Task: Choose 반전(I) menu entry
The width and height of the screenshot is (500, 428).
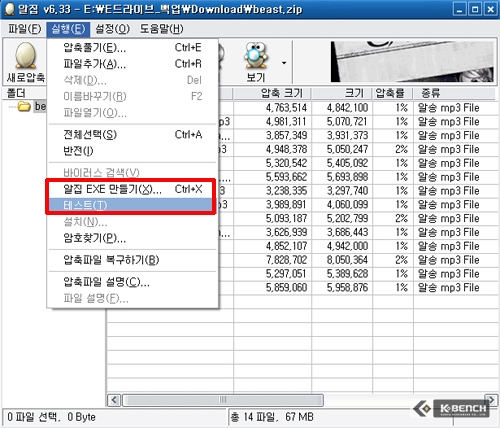Action: 132,151
